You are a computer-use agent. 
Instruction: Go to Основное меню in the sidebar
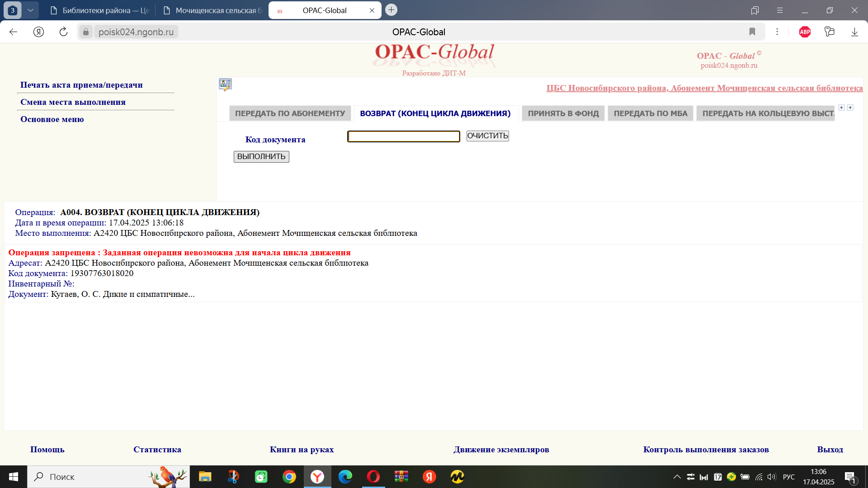[52, 119]
